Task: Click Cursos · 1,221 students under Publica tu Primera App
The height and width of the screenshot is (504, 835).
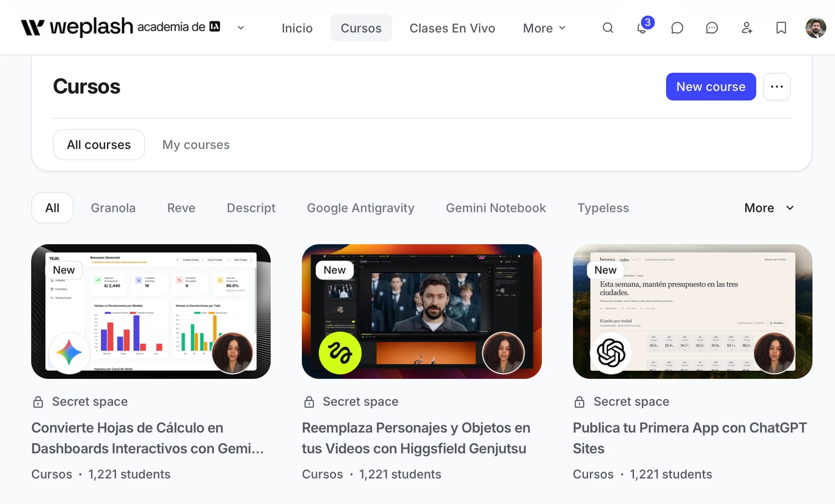Action: [x=642, y=474]
